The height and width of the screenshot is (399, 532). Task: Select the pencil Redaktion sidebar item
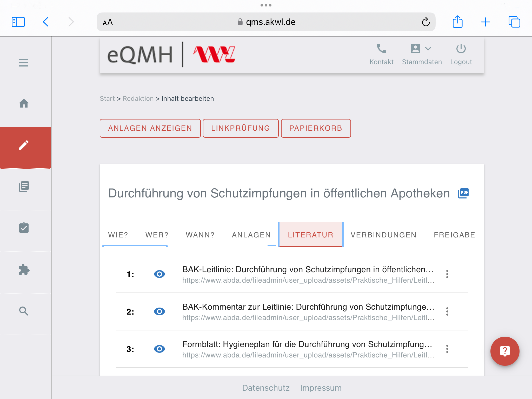click(x=25, y=148)
